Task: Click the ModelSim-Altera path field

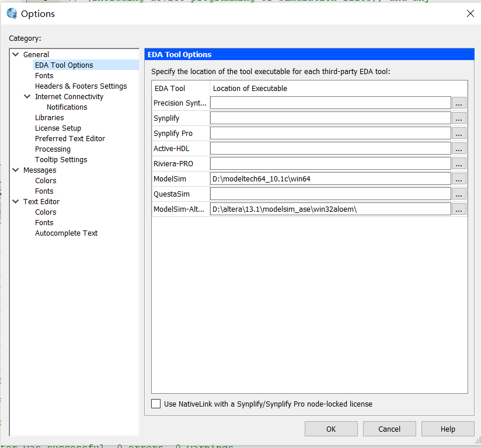Action: pyautogui.click(x=330, y=209)
